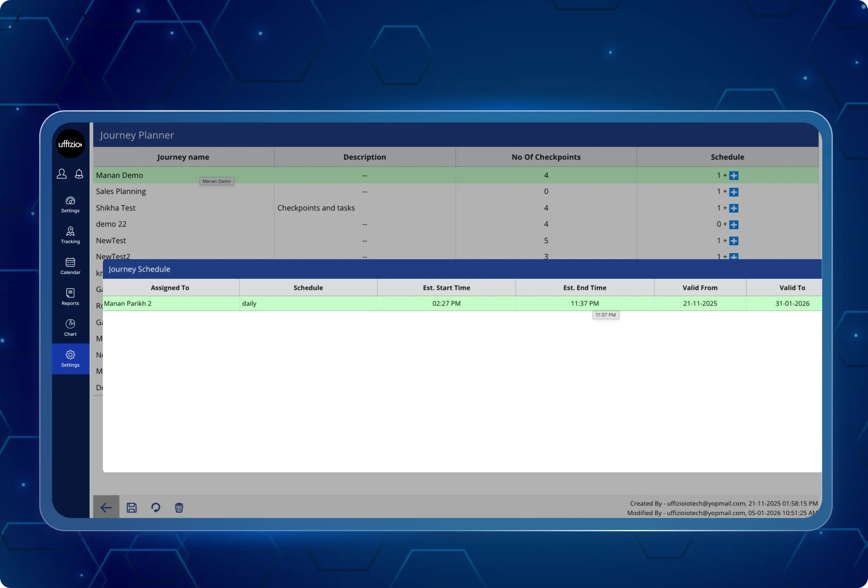The width and height of the screenshot is (868, 588).
Task: Add schedule for Manan Demo journey
Action: (734, 176)
